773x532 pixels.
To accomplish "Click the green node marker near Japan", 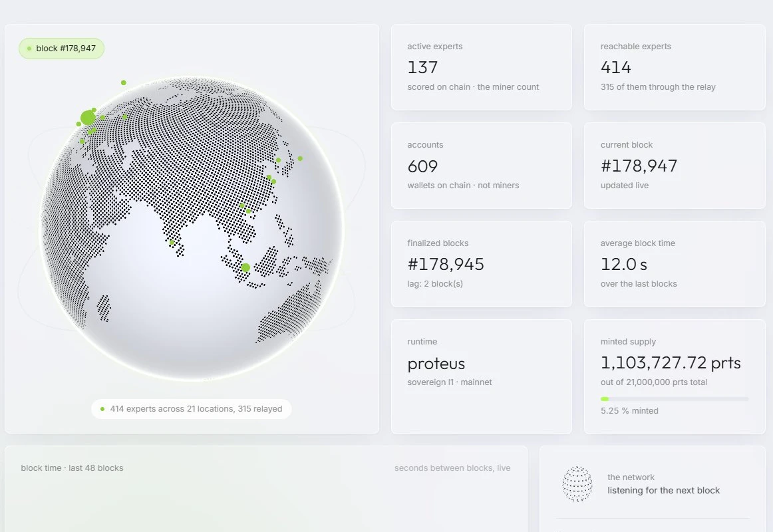I will point(300,159).
